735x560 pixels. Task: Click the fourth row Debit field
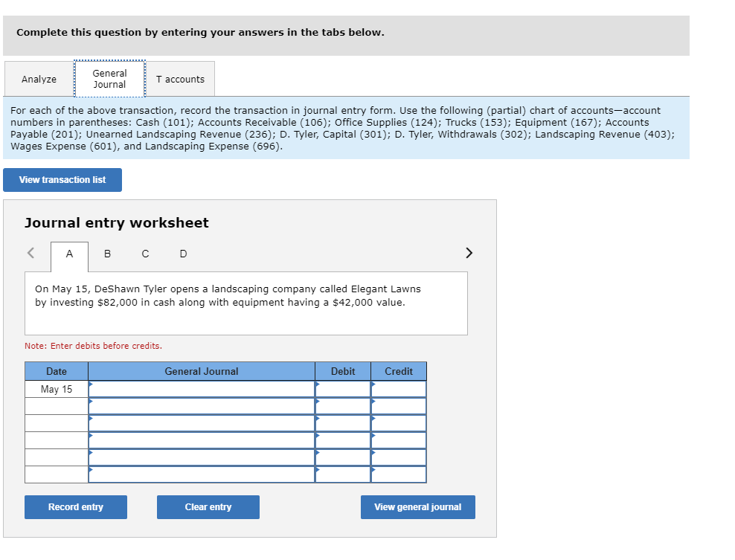(x=343, y=440)
